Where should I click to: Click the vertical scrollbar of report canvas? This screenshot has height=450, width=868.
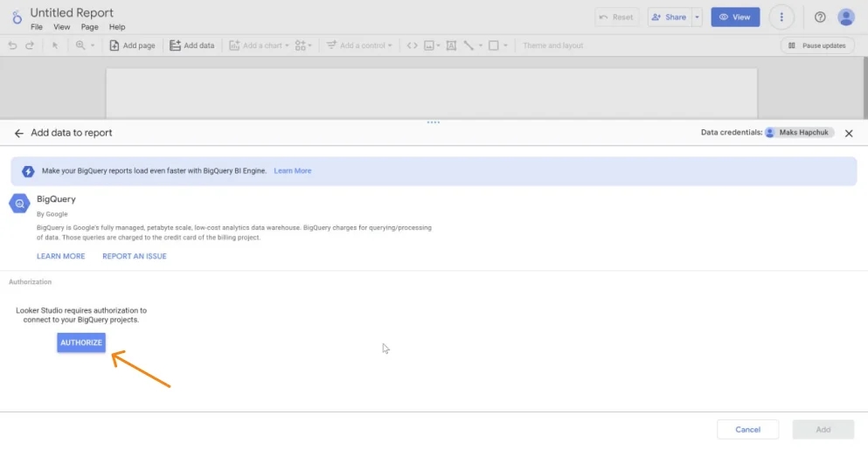tap(865, 87)
